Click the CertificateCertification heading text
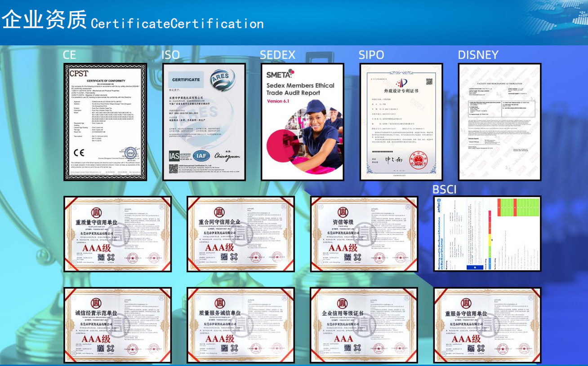The height and width of the screenshot is (366, 588). pyautogui.click(x=177, y=23)
